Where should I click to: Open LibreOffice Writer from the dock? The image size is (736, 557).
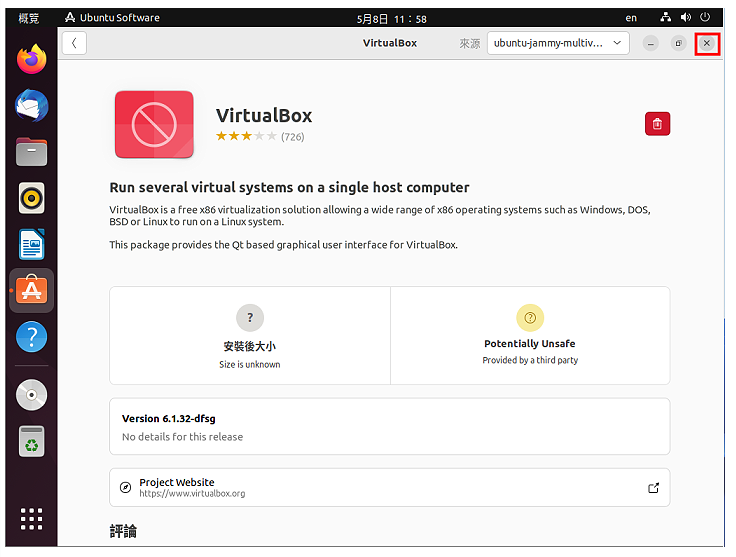[31, 244]
